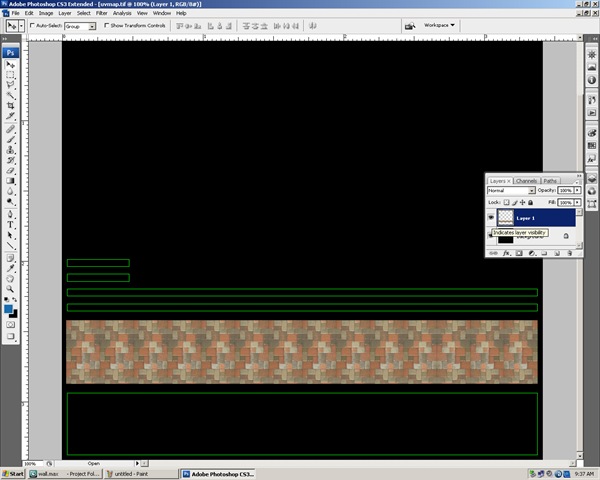Viewport: 600px width, 480px height.
Task: Select the Notes tool
Action: [10, 258]
